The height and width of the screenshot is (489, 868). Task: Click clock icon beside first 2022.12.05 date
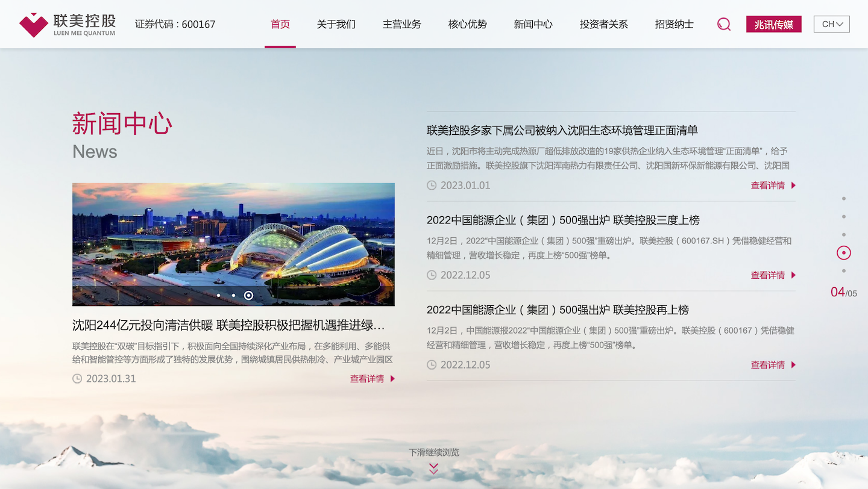coord(432,275)
